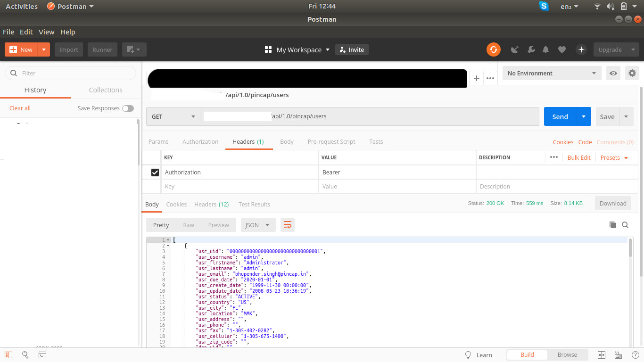Viewport: 644px width, 362px height.
Task: Open the View menu
Action: (46, 32)
